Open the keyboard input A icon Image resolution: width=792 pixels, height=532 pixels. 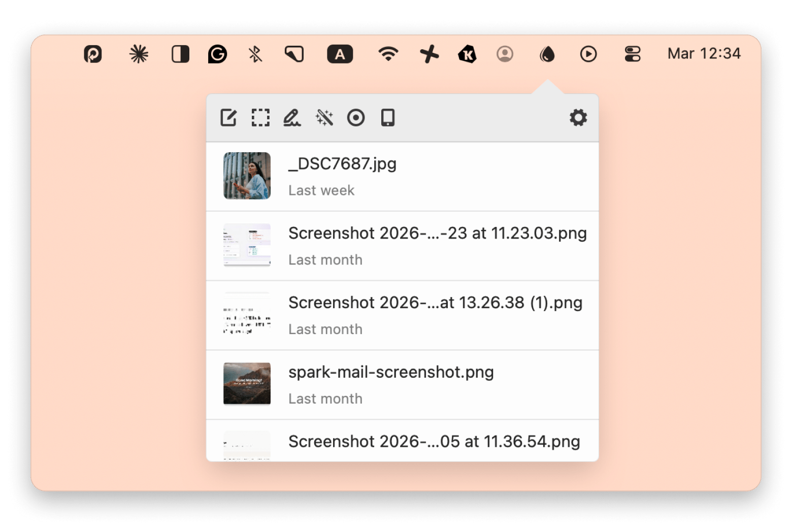coord(340,54)
